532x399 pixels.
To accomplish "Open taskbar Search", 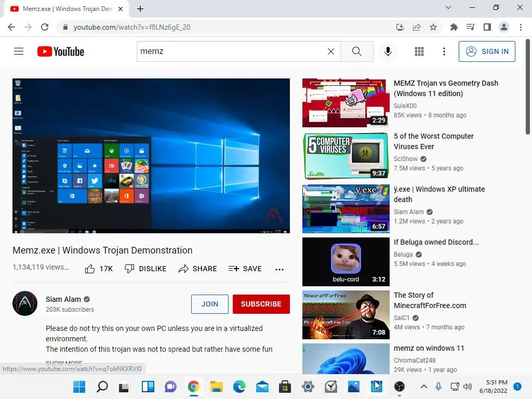I will 102,387.
